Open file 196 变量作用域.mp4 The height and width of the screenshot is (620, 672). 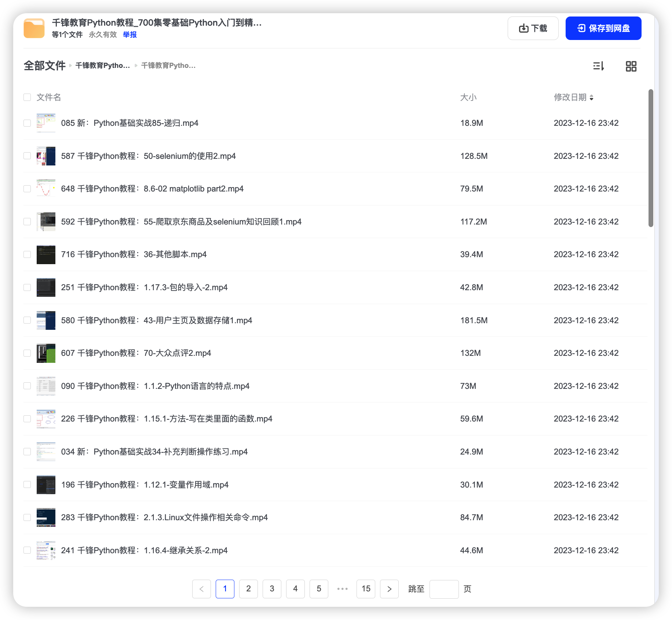(x=145, y=485)
